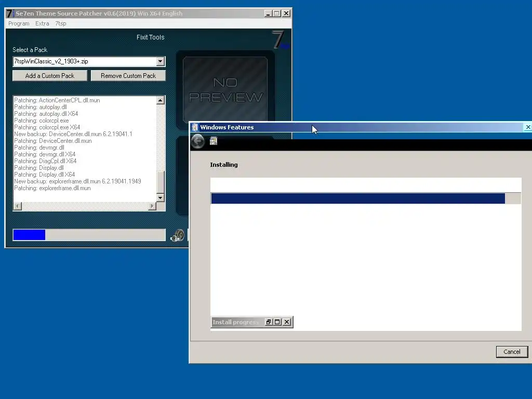Image resolution: width=532 pixels, height=399 pixels.
Task: Click the patch log scroll up arrow
Action: tap(161, 100)
